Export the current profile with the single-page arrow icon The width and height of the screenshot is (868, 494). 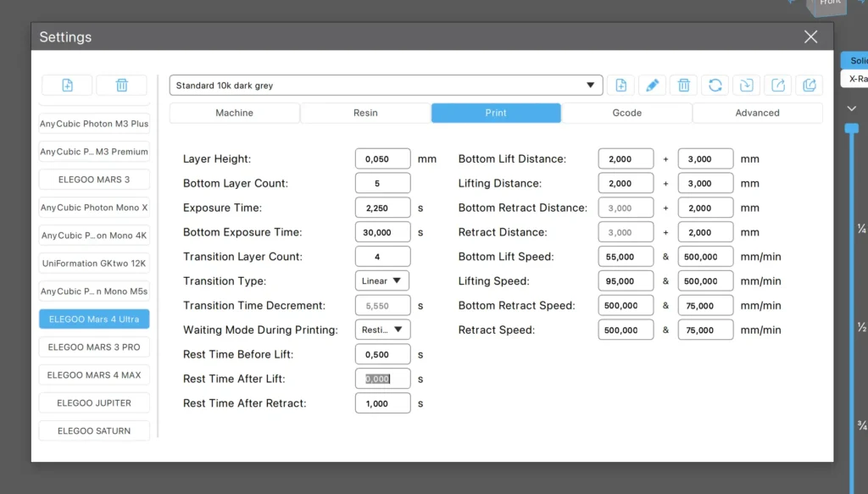[x=777, y=86]
